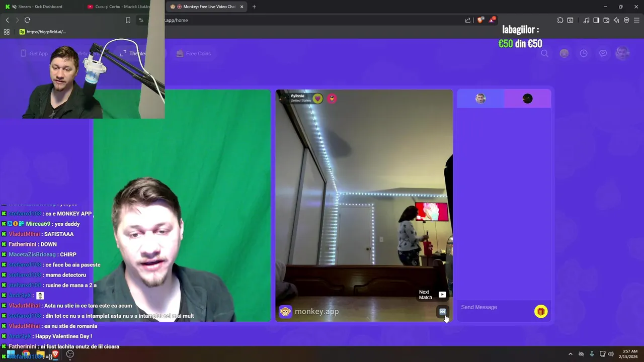Open volume control speaker icon

(x=611, y=354)
